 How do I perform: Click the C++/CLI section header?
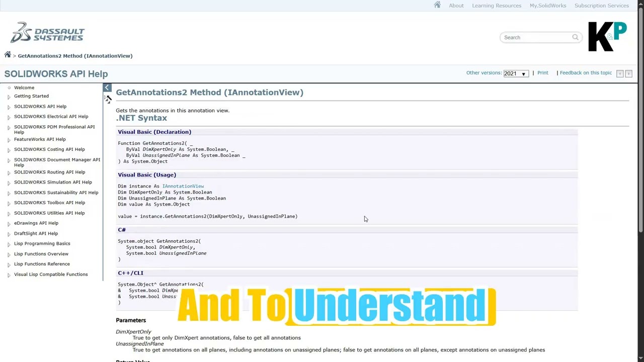click(x=130, y=273)
